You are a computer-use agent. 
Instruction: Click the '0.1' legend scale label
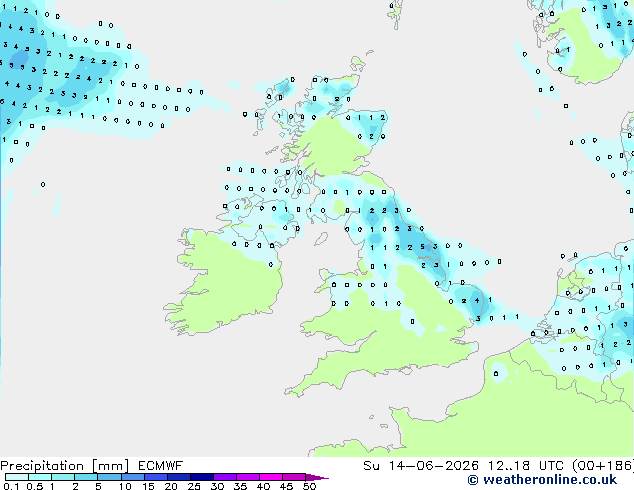(x=11, y=486)
